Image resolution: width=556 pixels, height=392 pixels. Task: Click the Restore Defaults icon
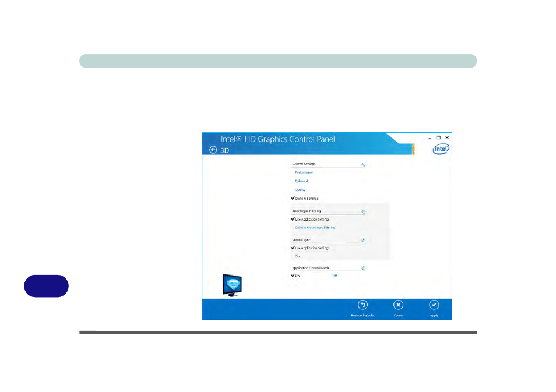tap(363, 305)
